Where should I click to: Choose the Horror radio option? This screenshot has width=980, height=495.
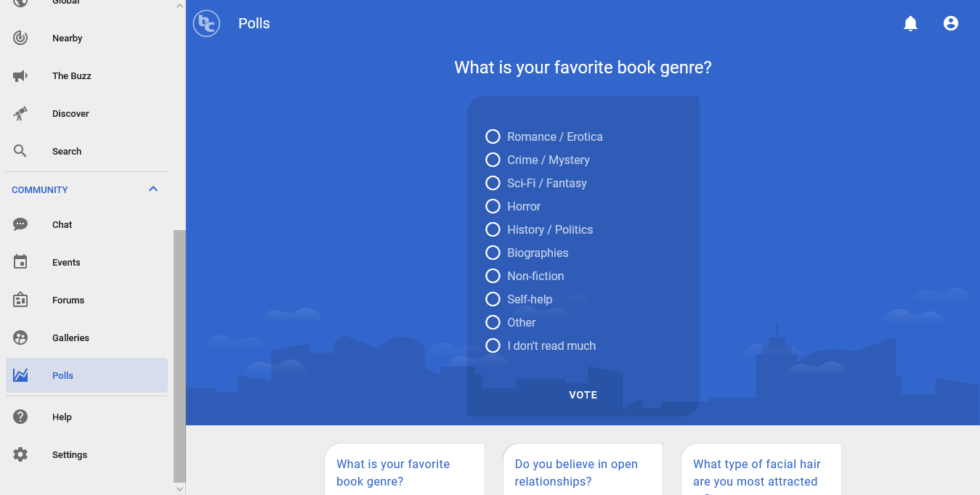coord(493,206)
